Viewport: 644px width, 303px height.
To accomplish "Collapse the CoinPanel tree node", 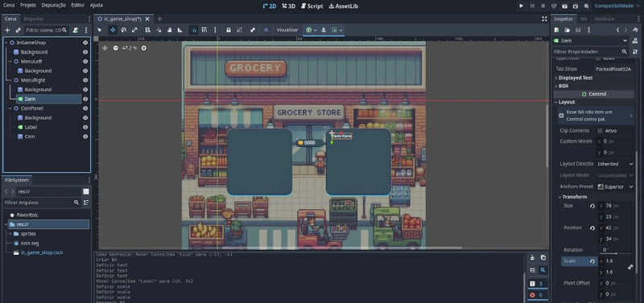I will 10,109.
